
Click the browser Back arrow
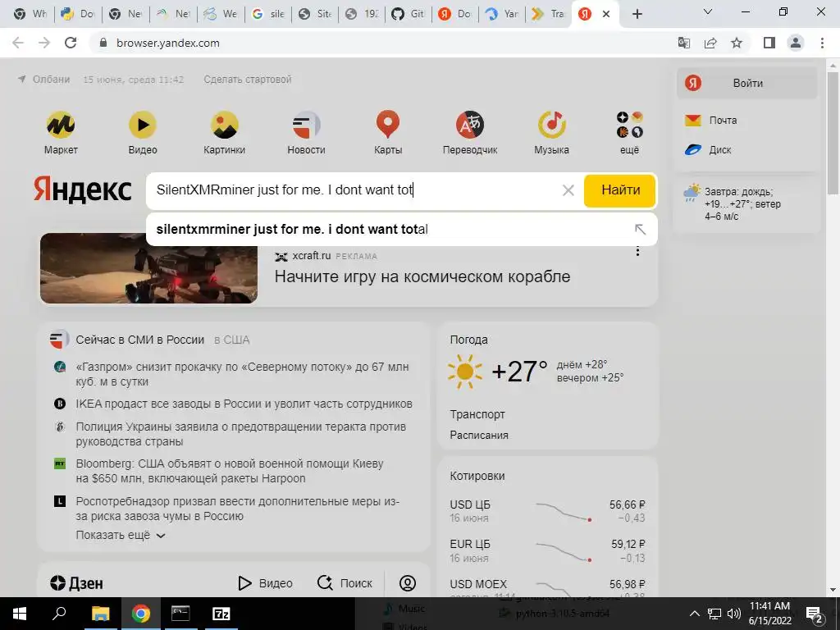(18, 43)
